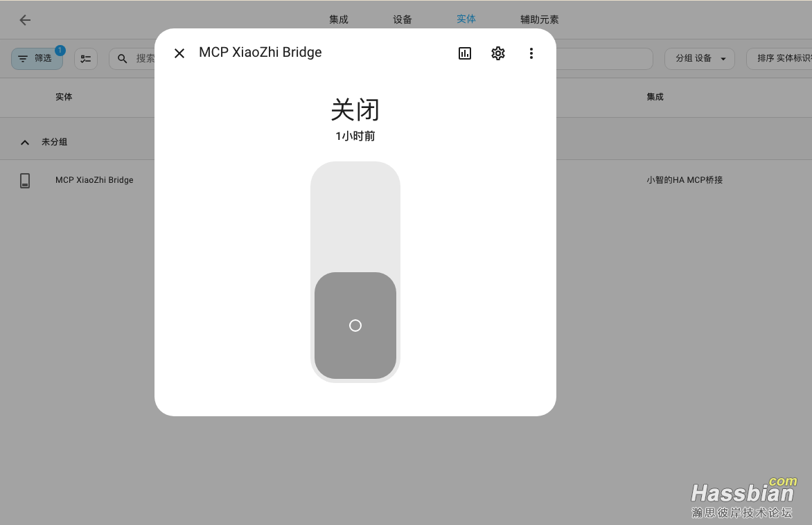The width and height of the screenshot is (812, 525).
Task: Open 排序 实体标识 sort dropdown
Action: (779, 58)
